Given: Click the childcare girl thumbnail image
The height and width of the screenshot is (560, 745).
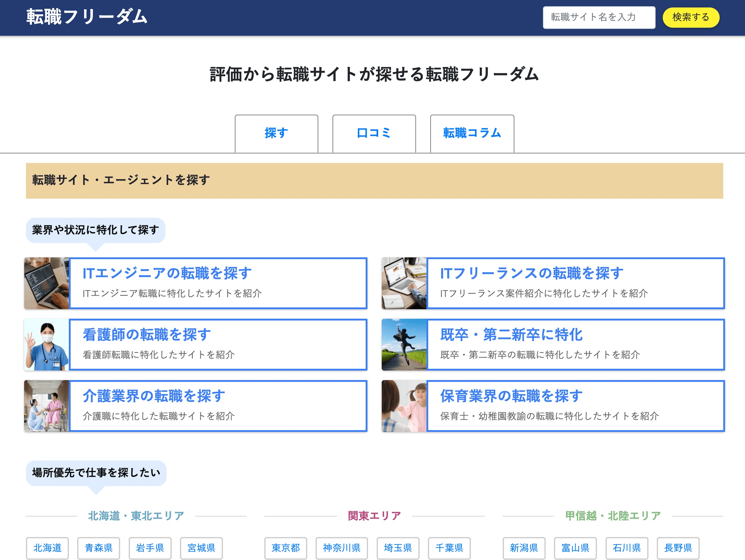Looking at the screenshot, I should (x=404, y=406).
